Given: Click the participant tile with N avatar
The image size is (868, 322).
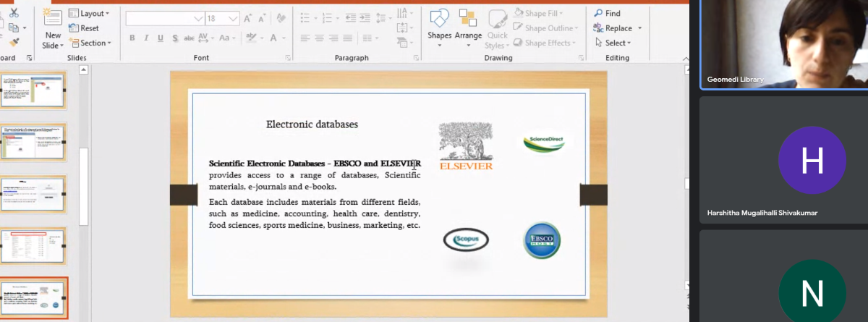Looking at the screenshot, I should pyautogui.click(x=783, y=276).
